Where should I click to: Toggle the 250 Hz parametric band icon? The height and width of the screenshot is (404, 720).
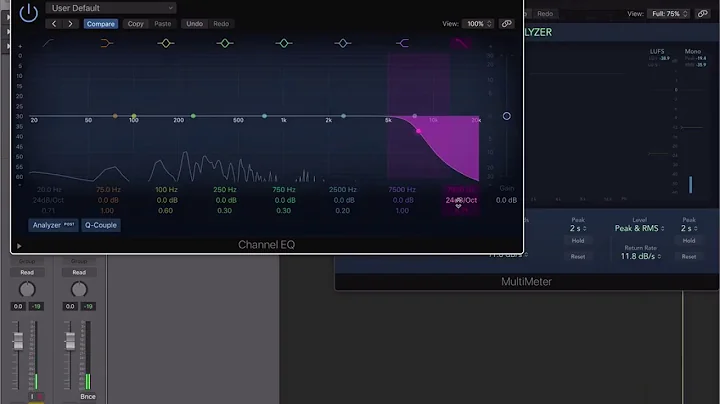coord(225,43)
